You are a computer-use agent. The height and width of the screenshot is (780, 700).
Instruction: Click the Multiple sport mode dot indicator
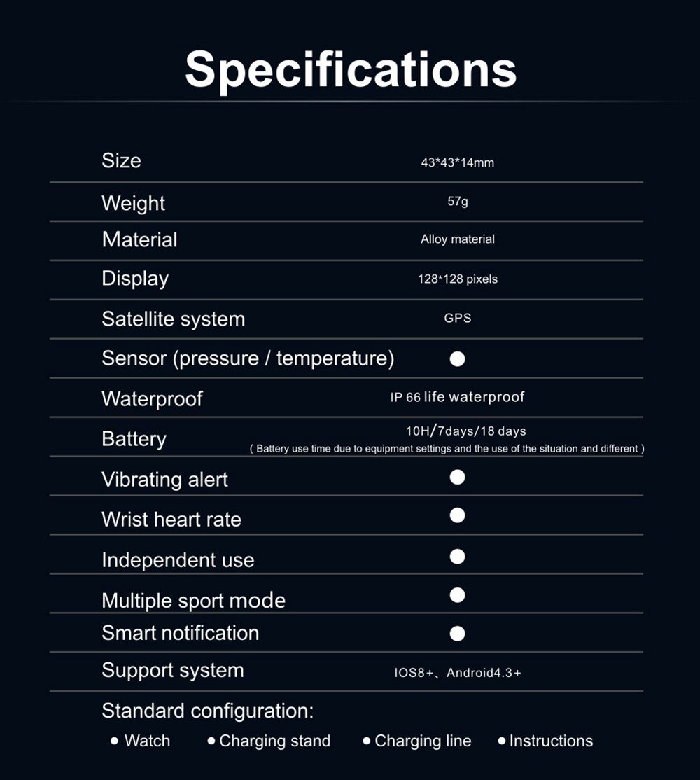[457, 595]
